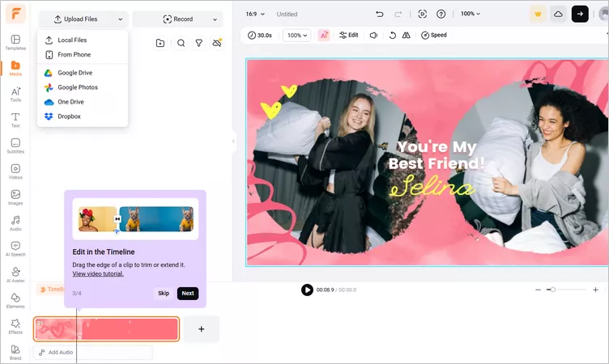
Task: Open the AI Tools sidebar panel
Action: pyautogui.click(x=15, y=95)
